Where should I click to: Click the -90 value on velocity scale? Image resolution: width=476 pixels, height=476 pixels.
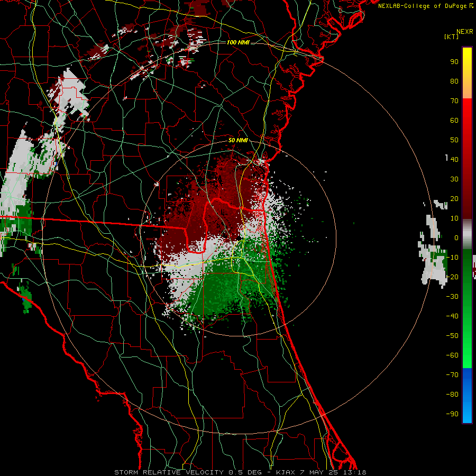point(452,414)
